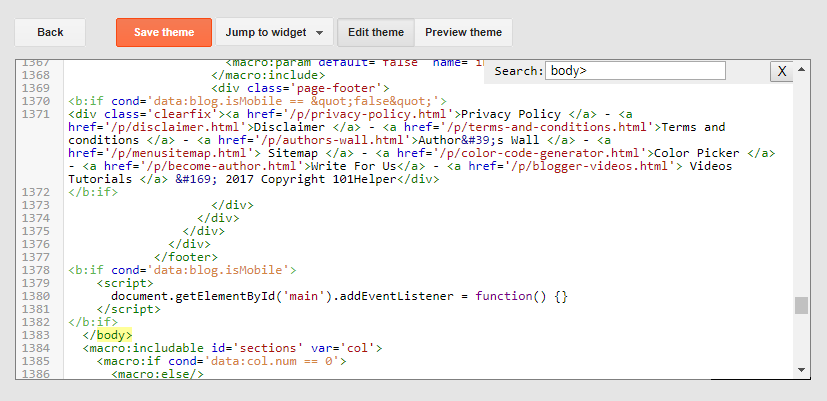Click the </script> closing tag on line 1381
The width and height of the screenshot is (827, 401).
pos(129,309)
